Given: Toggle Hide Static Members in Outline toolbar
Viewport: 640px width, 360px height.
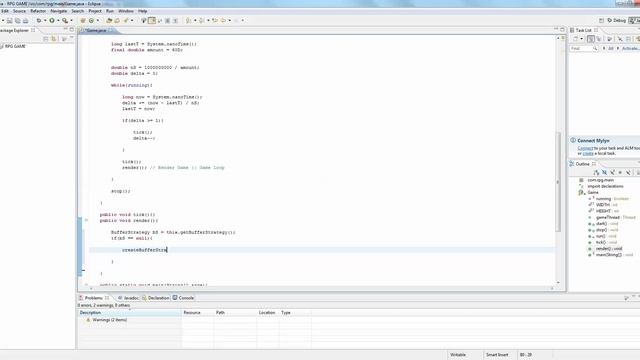Looking at the screenshot, I should point(612,173).
